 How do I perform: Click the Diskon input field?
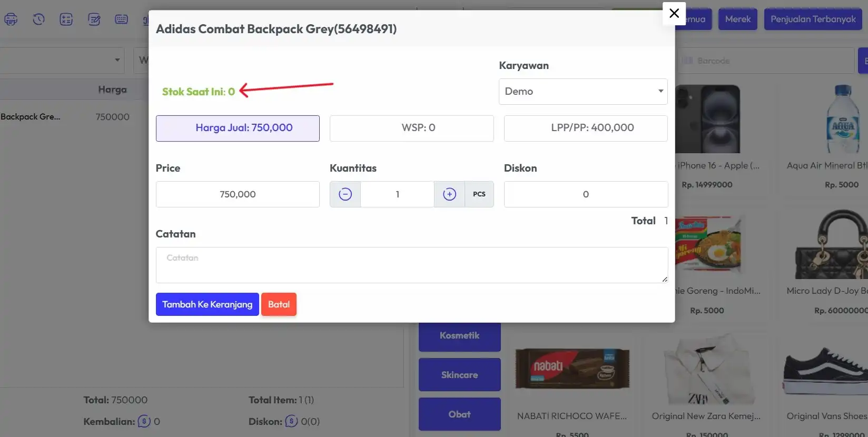tap(586, 194)
